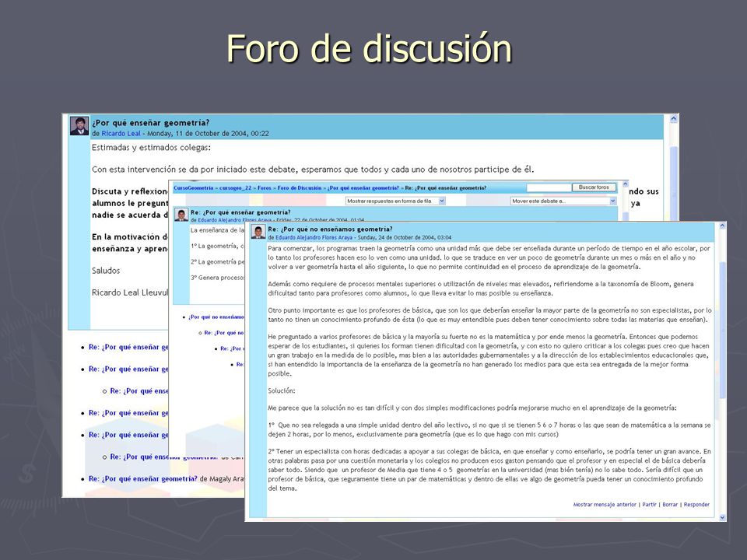Screen dimensions: 747x560
Task: Click the 'Solución:' line in the front post
Action: click(x=282, y=390)
